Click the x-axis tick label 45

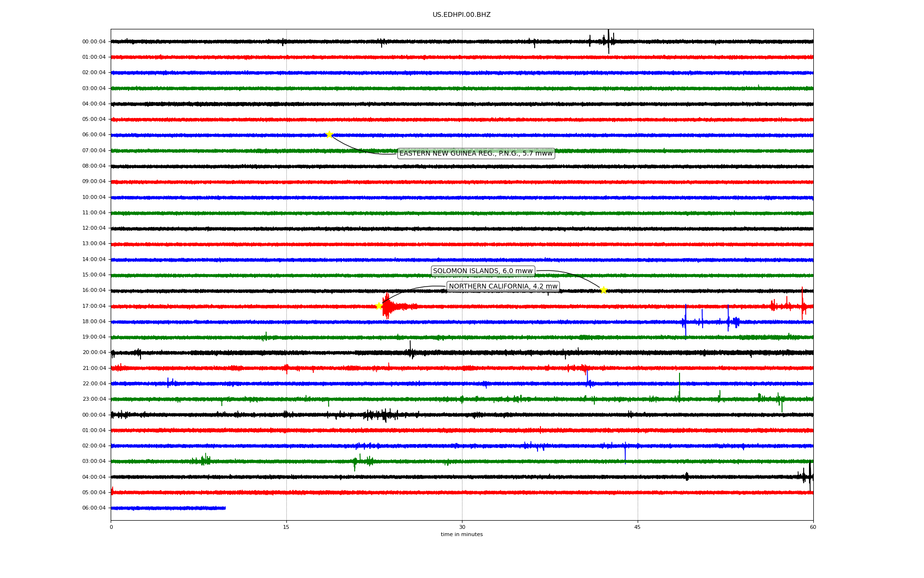tap(638, 527)
